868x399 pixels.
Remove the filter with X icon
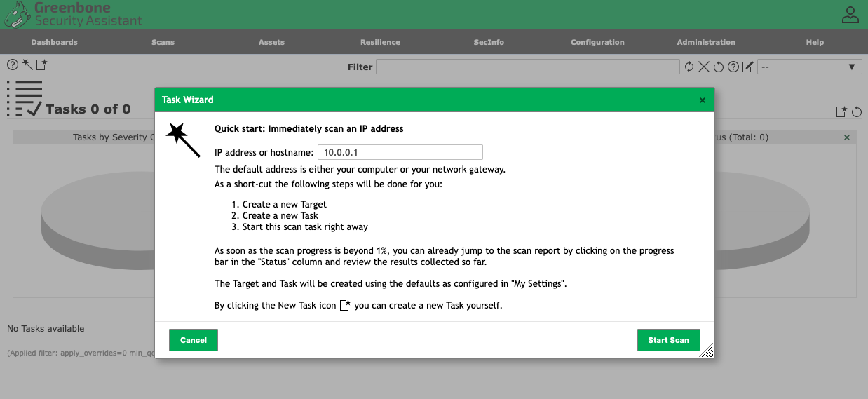(704, 67)
